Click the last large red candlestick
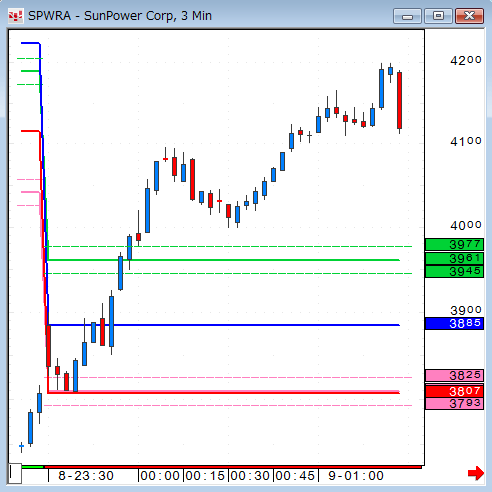The width and height of the screenshot is (492, 492). click(399, 100)
